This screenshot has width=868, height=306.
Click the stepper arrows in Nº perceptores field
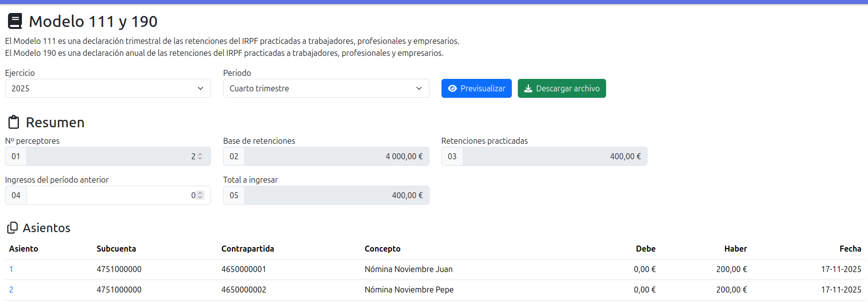(200, 156)
